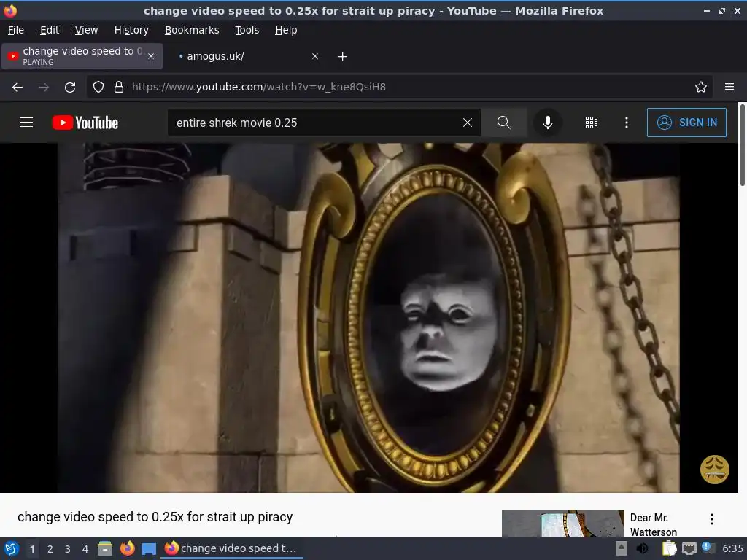Open YouTube settings three-dot menu
This screenshot has height=560, width=747.
(627, 122)
